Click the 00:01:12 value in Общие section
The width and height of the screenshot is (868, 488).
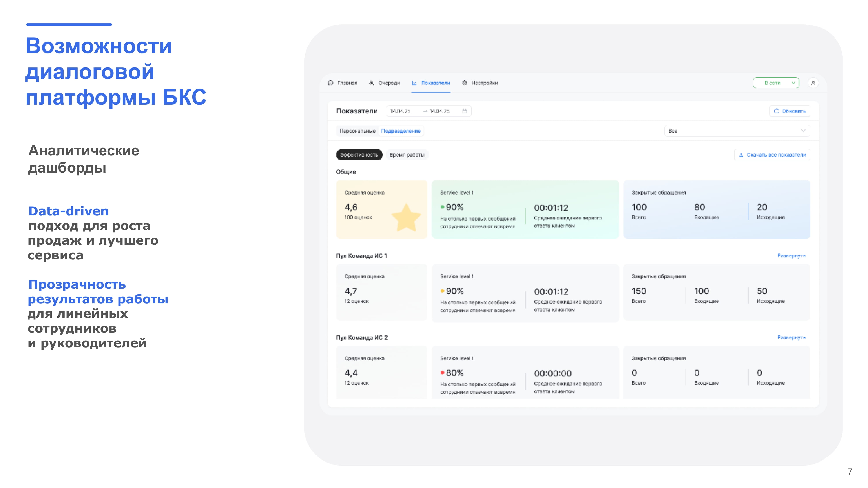551,208
